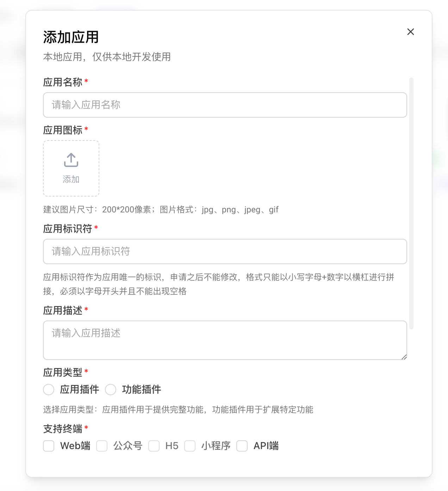Select the 应用插件 radio button

point(49,390)
